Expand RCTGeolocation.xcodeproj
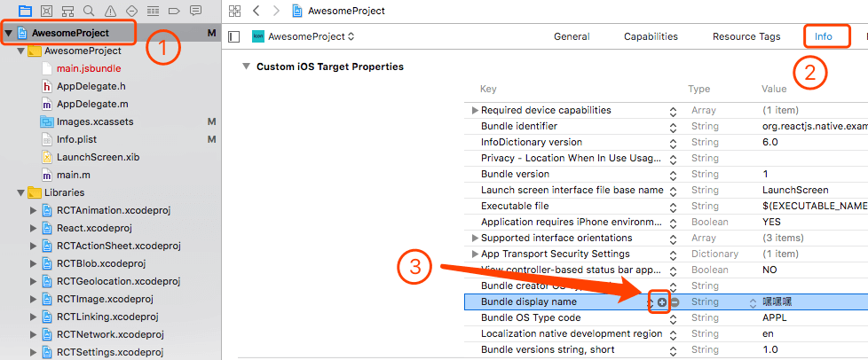Viewport: 868px width, 360px height. [33, 281]
